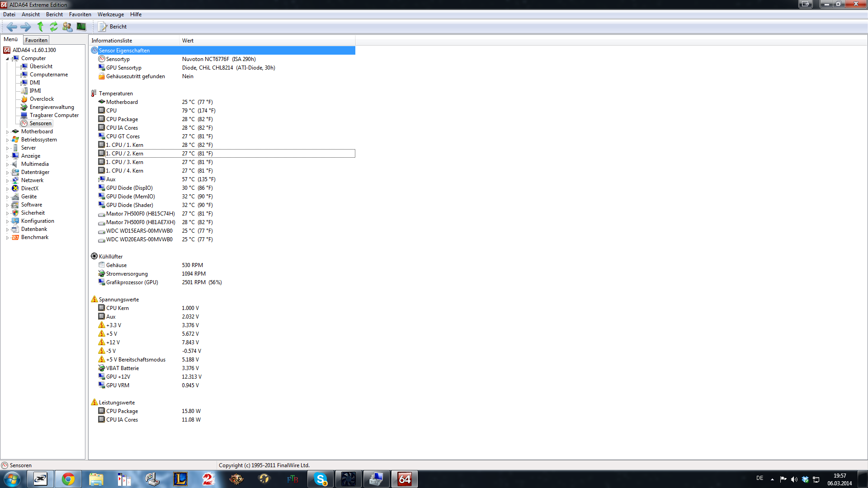
Task: Click the green up-level arrow icon
Action: 40,27
